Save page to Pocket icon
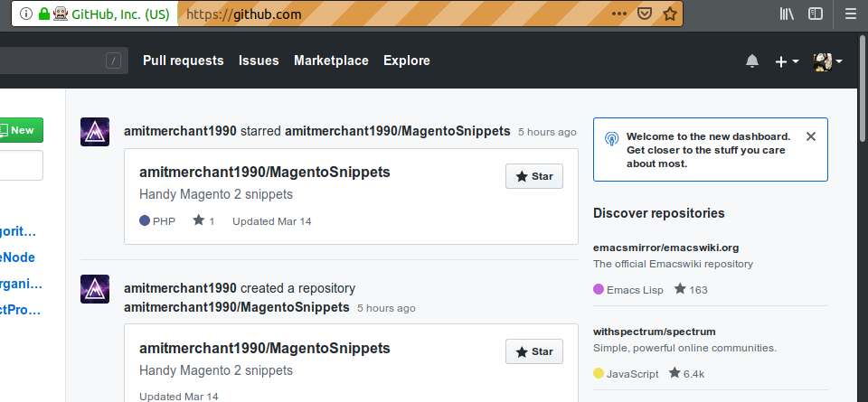This screenshot has width=868, height=402. (x=645, y=14)
